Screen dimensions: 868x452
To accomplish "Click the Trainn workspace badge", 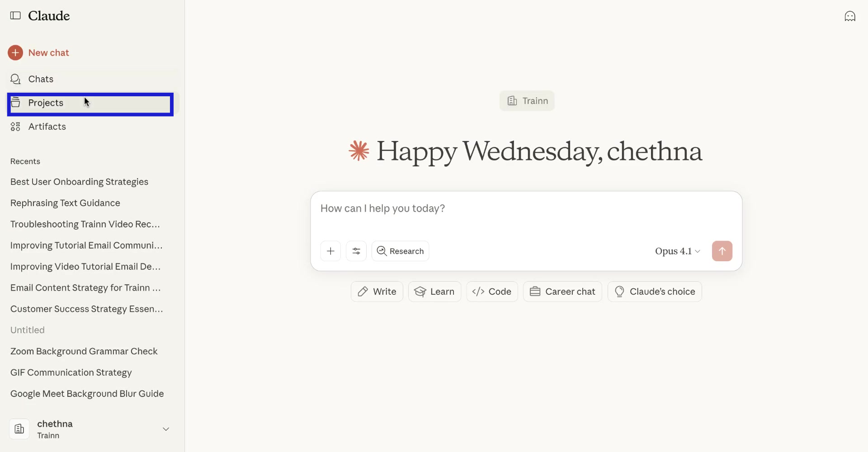I will click(x=527, y=101).
